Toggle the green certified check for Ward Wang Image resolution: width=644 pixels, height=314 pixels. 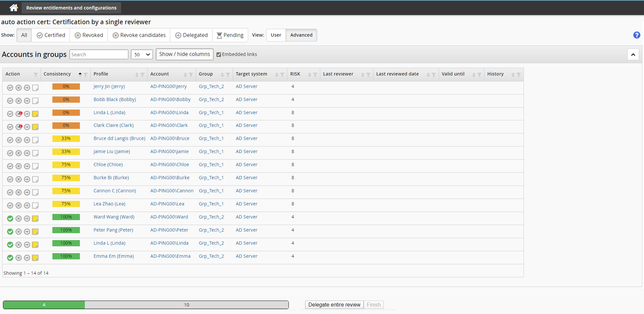pos(10,218)
